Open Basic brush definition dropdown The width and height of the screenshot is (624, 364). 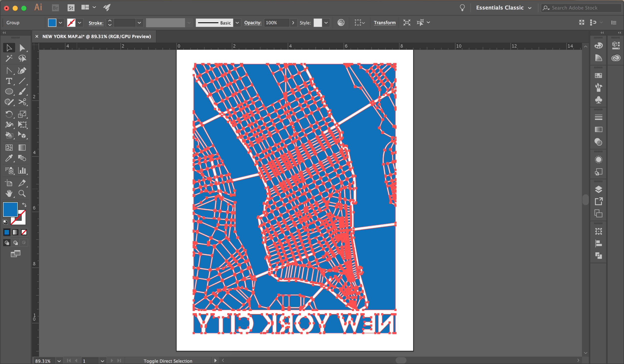pyautogui.click(x=237, y=23)
